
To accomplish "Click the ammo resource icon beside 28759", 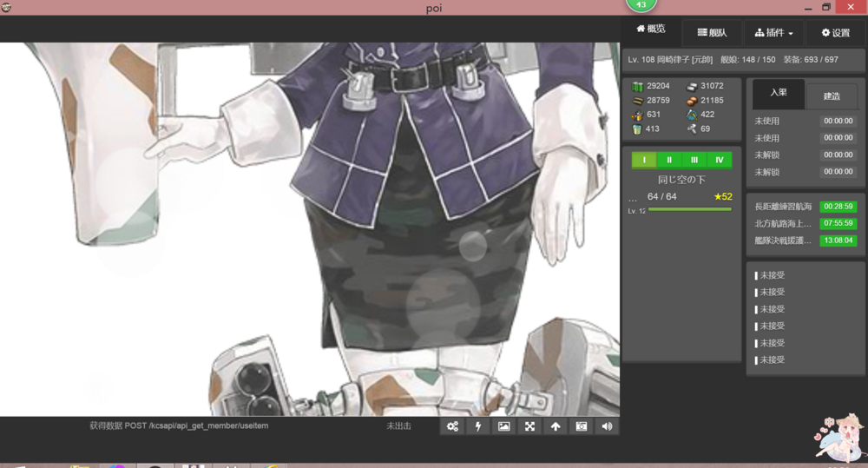I will 637,100.
